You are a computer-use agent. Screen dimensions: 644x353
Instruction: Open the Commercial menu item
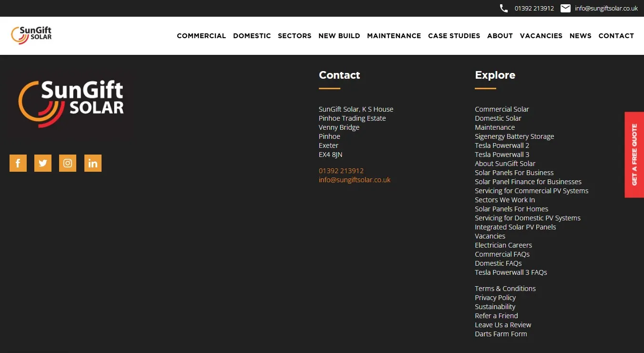coord(201,36)
